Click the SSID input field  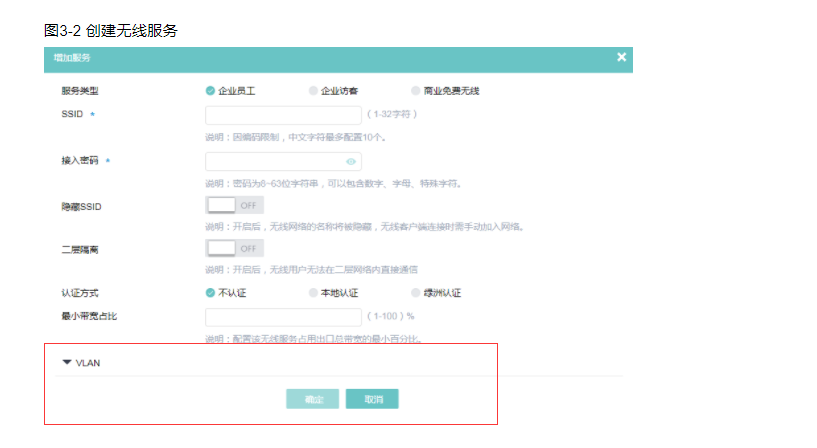283,115
